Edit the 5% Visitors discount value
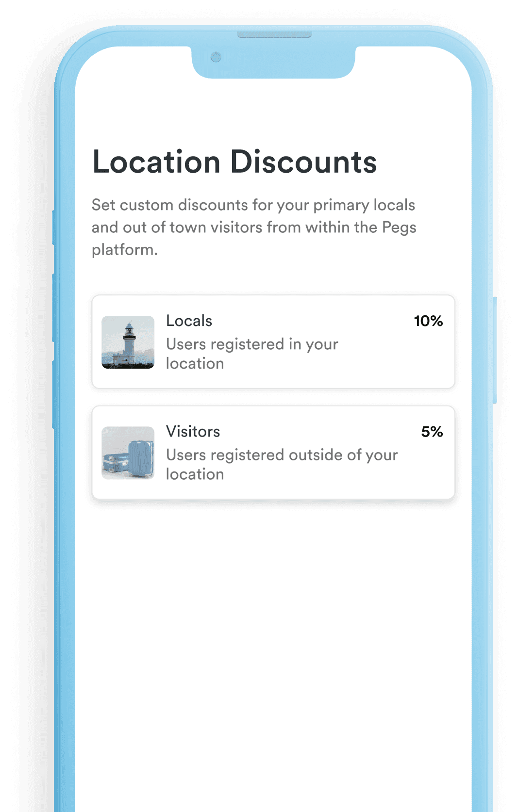Viewport: 518px width, 812px height. click(432, 431)
